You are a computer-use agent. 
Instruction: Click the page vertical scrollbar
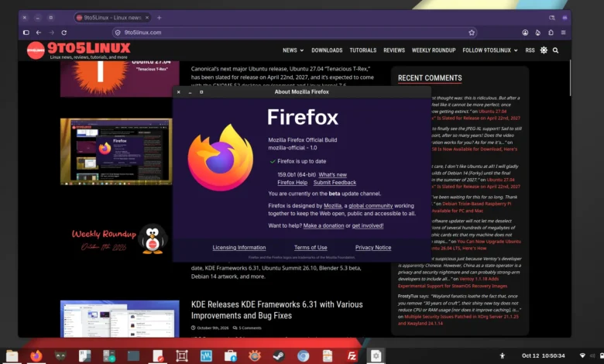click(x=570, y=78)
